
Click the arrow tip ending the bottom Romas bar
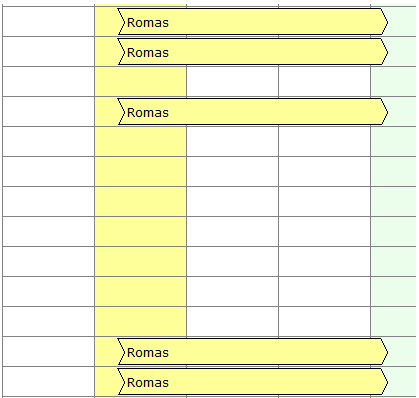[x=384, y=382]
